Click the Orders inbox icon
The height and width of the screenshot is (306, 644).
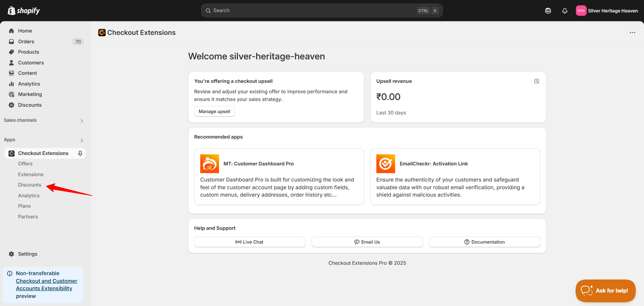click(x=11, y=42)
